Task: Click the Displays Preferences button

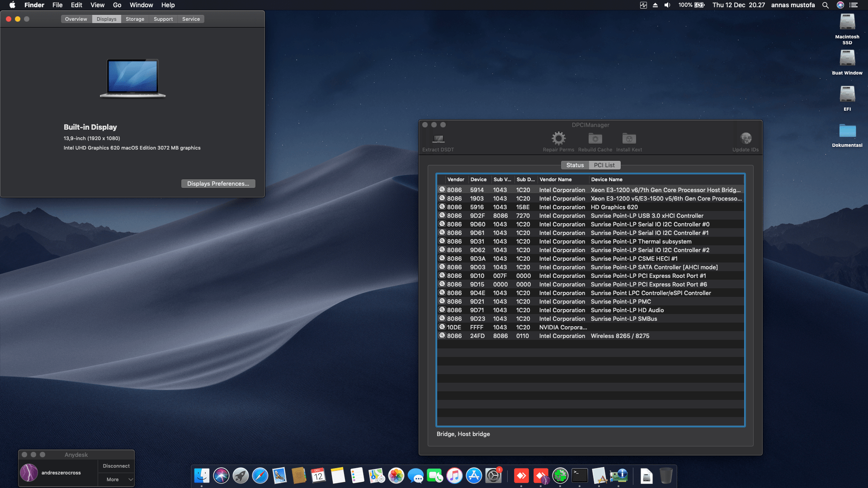Action: (x=218, y=183)
